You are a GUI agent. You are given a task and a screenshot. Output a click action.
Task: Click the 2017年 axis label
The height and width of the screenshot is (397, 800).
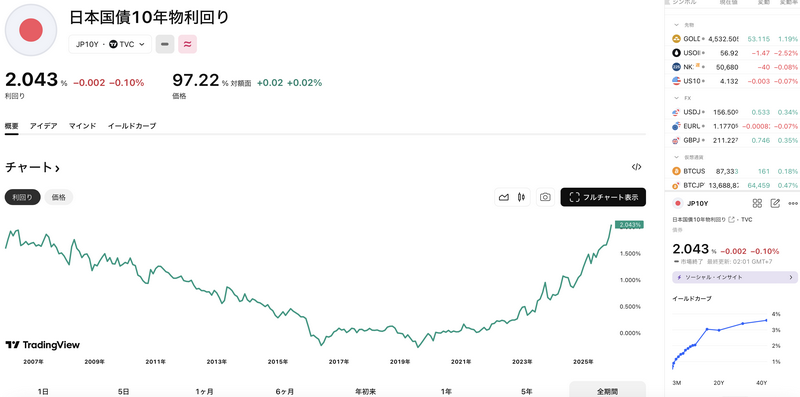tap(339, 361)
